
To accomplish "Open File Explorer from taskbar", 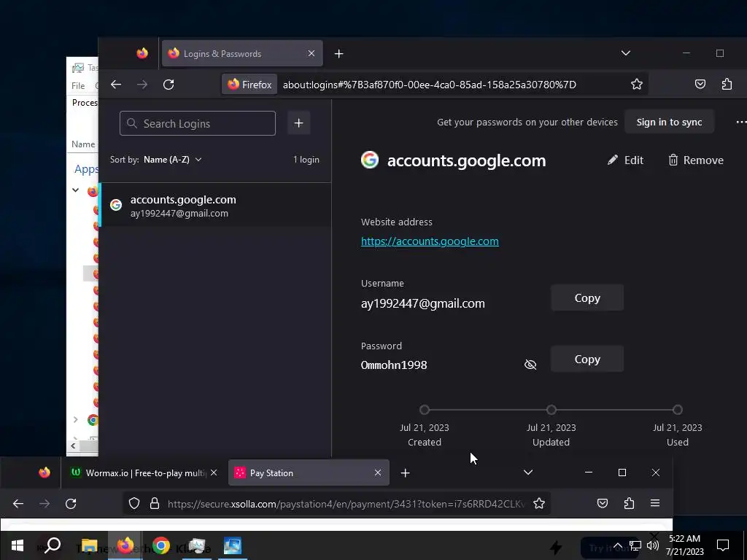I will click(89, 545).
